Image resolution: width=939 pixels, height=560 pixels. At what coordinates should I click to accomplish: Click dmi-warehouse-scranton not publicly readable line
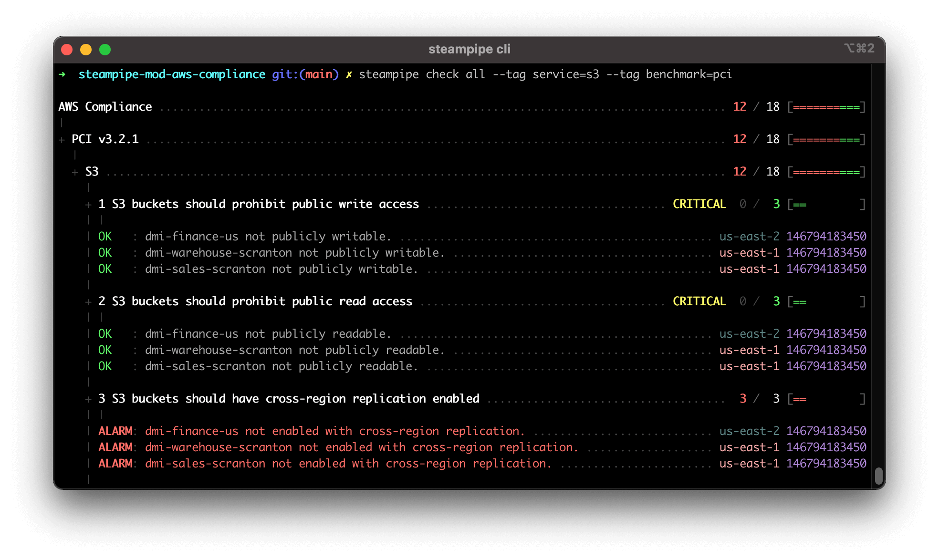coord(295,350)
